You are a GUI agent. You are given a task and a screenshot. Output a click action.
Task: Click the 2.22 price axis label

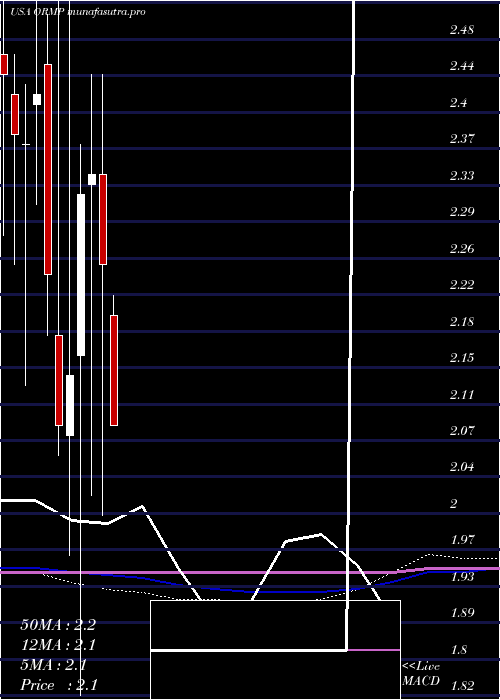pos(462,285)
